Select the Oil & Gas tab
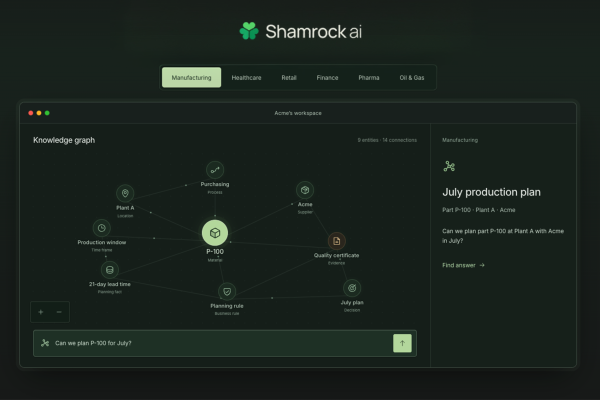The height and width of the screenshot is (400, 600). click(412, 78)
